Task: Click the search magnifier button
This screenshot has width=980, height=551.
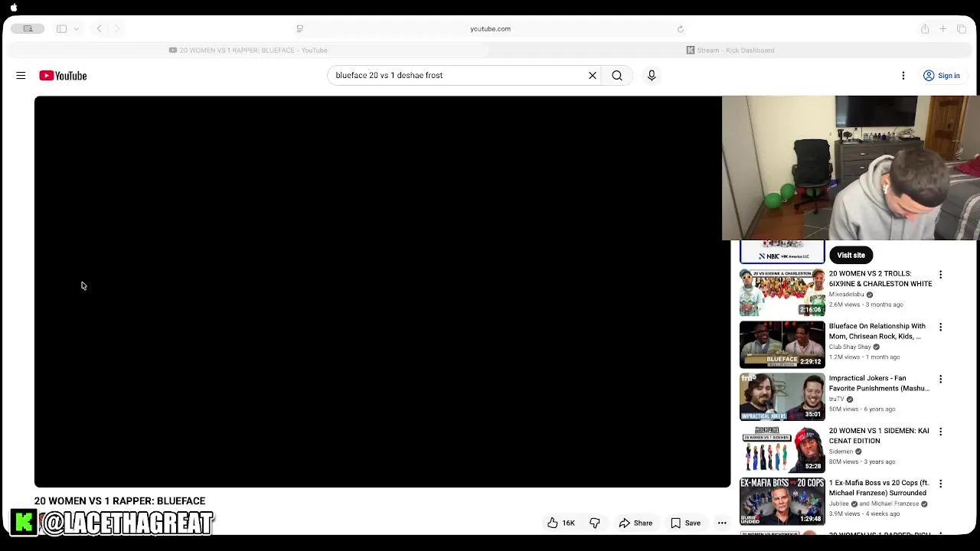Action: [x=617, y=76]
